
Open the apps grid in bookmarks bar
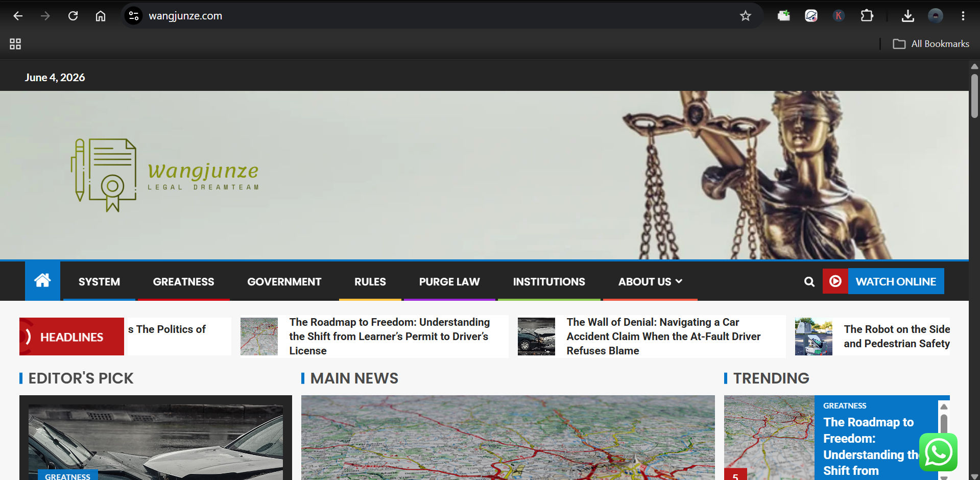pos(15,44)
